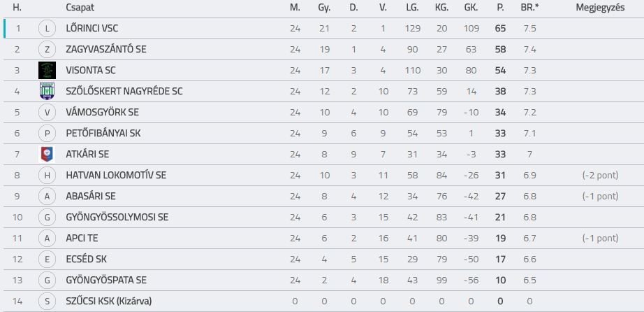Click the Zagyvaszántó SE letter badge
The height and width of the screenshot is (312, 644).
click(x=47, y=50)
